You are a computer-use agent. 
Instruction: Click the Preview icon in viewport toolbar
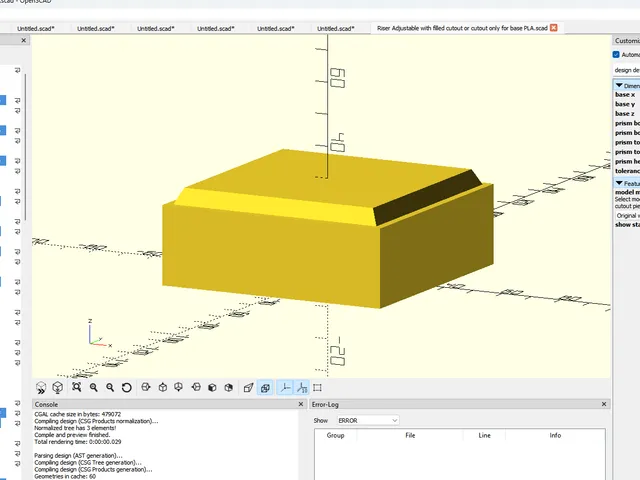click(x=41, y=387)
